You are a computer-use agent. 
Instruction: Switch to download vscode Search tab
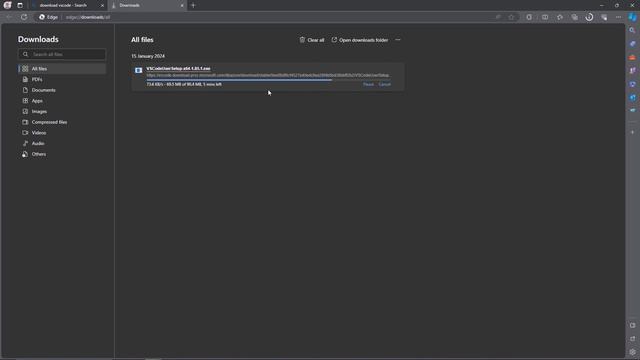pos(63,5)
